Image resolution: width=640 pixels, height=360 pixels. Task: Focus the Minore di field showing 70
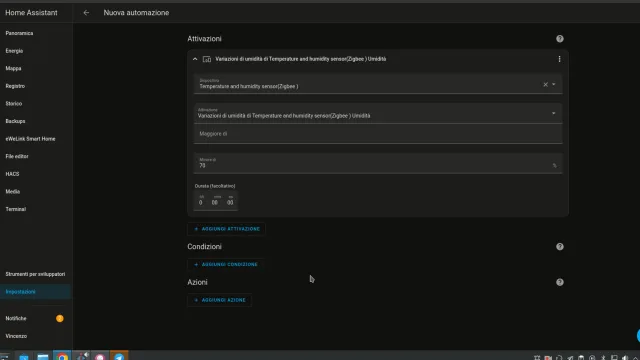[378, 163]
